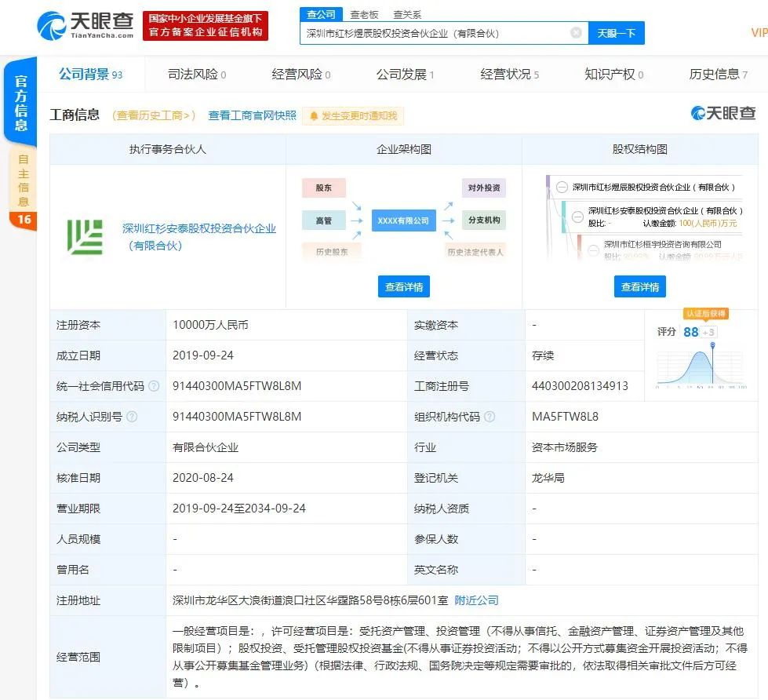
Task: Click the green partner company logo
Action: (x=85, y=237)
